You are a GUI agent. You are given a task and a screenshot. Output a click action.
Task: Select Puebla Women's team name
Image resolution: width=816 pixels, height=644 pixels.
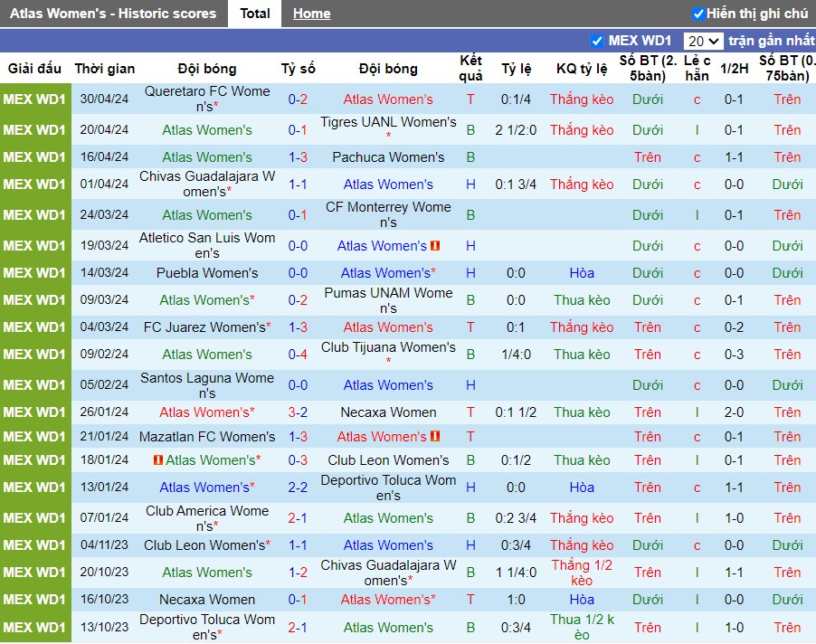point(207,273)
